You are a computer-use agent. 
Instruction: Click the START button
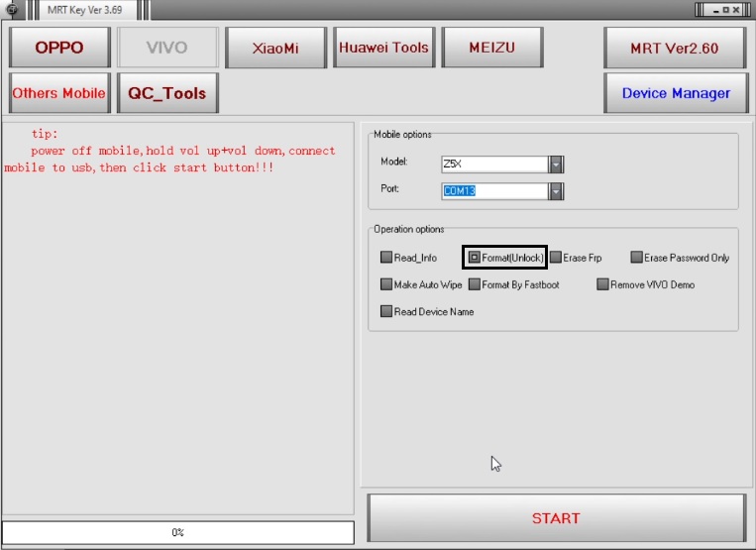tap(556, 518)
